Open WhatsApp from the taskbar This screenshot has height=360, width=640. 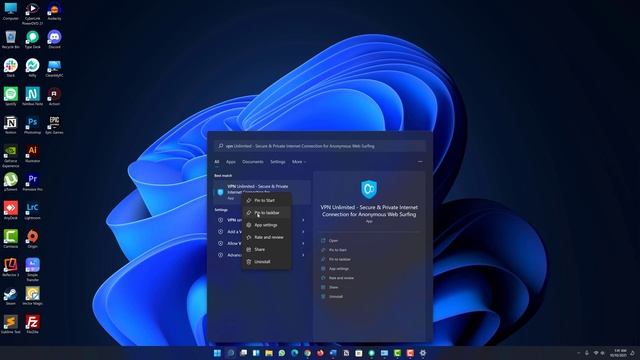click(282, 353)
